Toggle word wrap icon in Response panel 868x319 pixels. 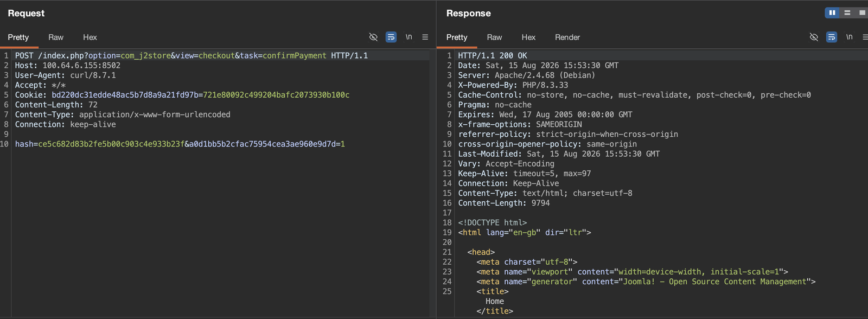pyautogui.click(x=831, y=37)
